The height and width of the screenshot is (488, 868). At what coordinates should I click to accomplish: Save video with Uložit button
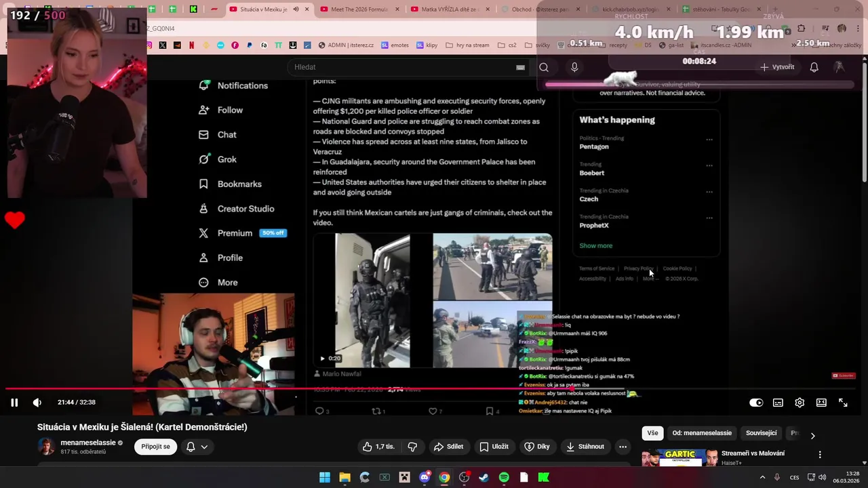tap(494, 447)
